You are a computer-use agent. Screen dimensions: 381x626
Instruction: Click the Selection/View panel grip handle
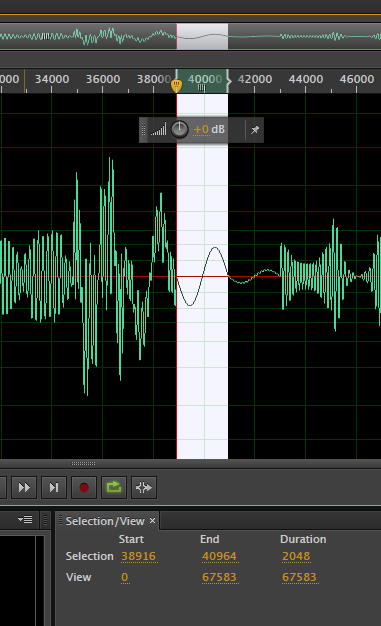pos(60,521)
